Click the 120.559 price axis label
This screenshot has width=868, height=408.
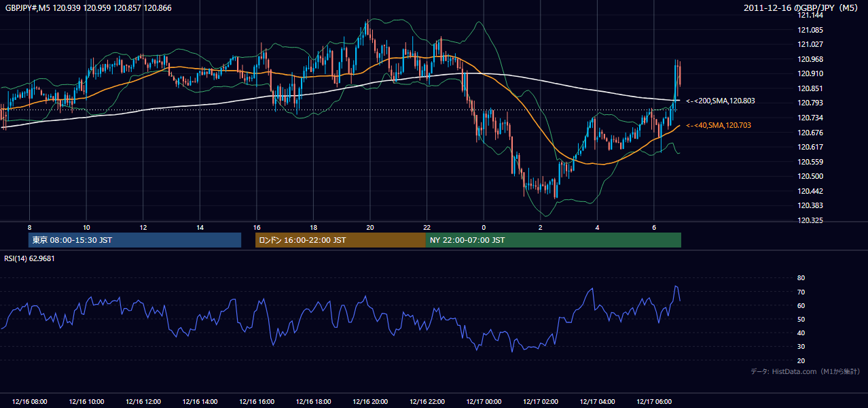click(810, 162)
